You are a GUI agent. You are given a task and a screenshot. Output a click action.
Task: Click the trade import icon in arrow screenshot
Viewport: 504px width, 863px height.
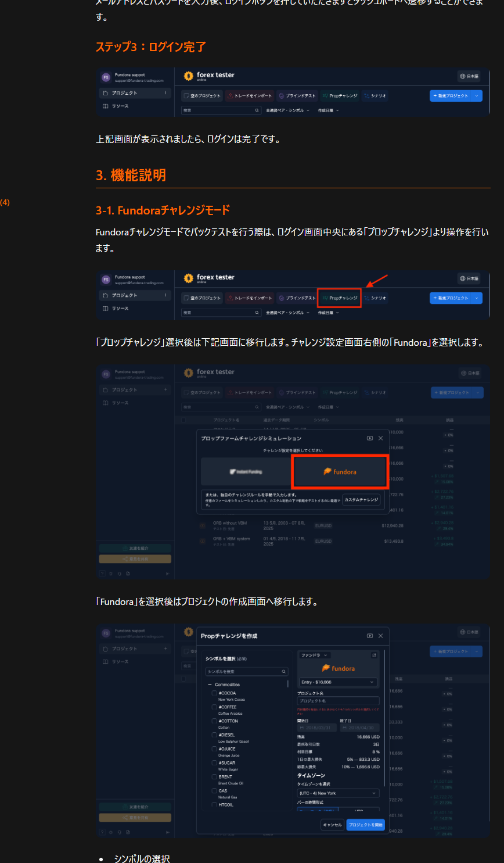point(230,298)
